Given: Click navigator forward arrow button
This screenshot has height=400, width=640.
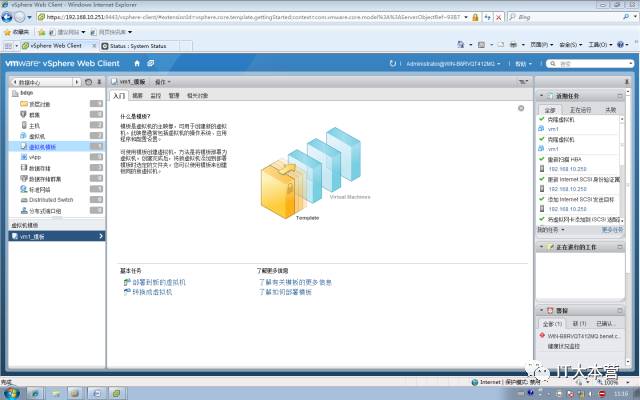Looking at the screenshot, I should 77,82.
